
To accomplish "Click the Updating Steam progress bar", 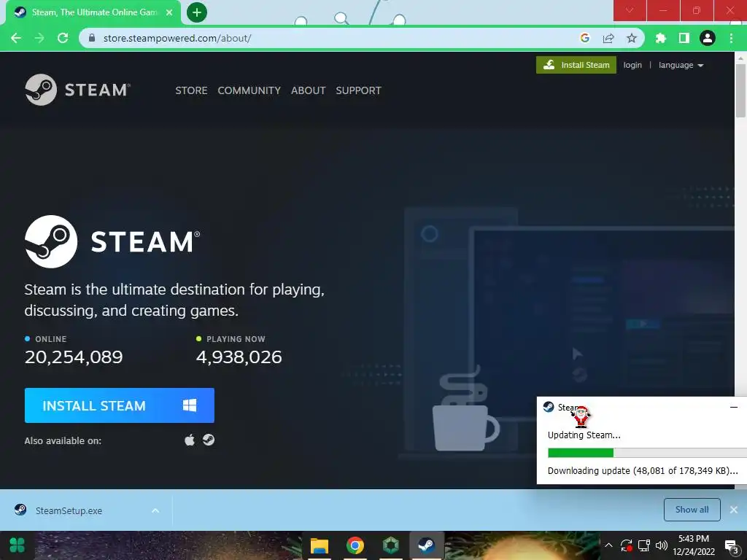I will click(x=647, y=453).
